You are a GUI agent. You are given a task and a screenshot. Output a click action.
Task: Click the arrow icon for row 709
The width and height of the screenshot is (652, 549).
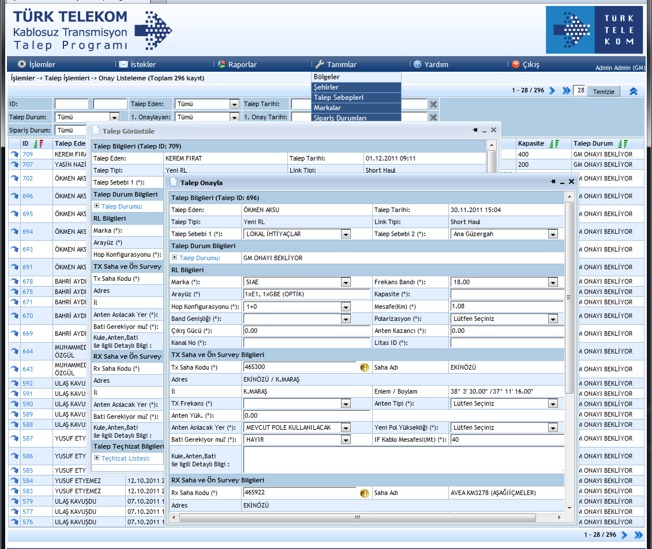tap(15, 154)
